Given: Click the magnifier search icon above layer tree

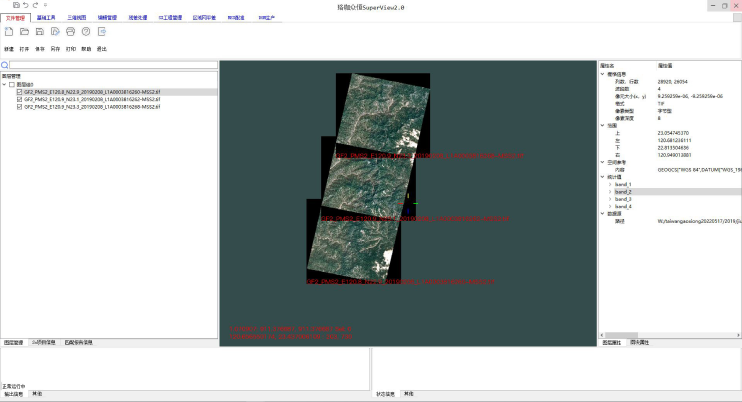Looking at the screenshot, I should 5,65.
